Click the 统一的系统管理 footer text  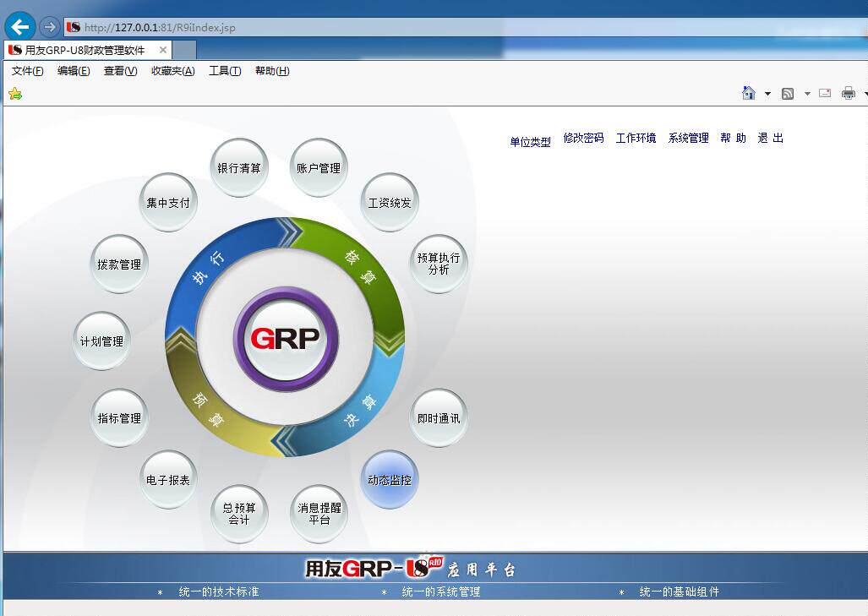click(x=440, y=591)
